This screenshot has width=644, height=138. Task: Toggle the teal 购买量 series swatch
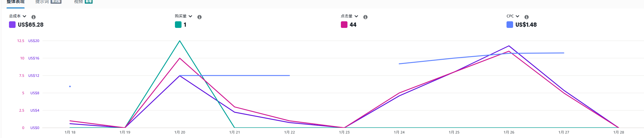click(x=178, y=25)
